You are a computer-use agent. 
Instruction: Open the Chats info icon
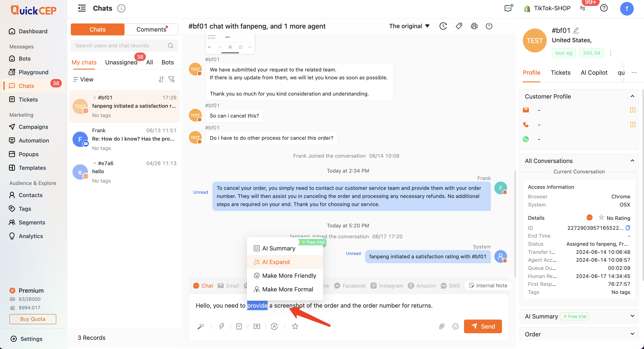click(121, 8)
